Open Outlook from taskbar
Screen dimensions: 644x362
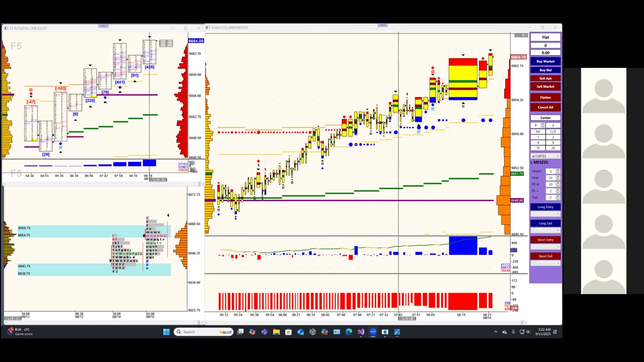300,332
